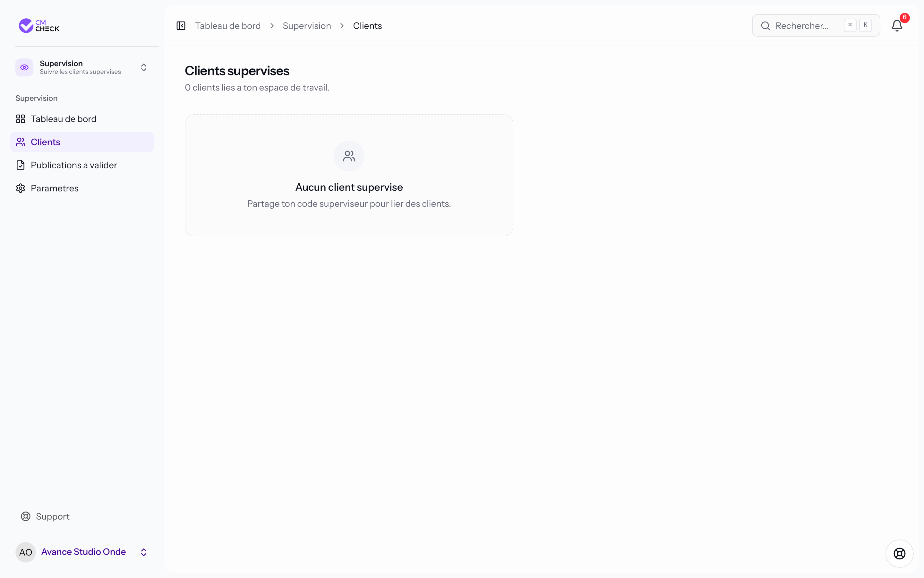The width and height of the screenshot is (924, 578).
Task: Select Clients in the sidebar
Action: (82, 142)
